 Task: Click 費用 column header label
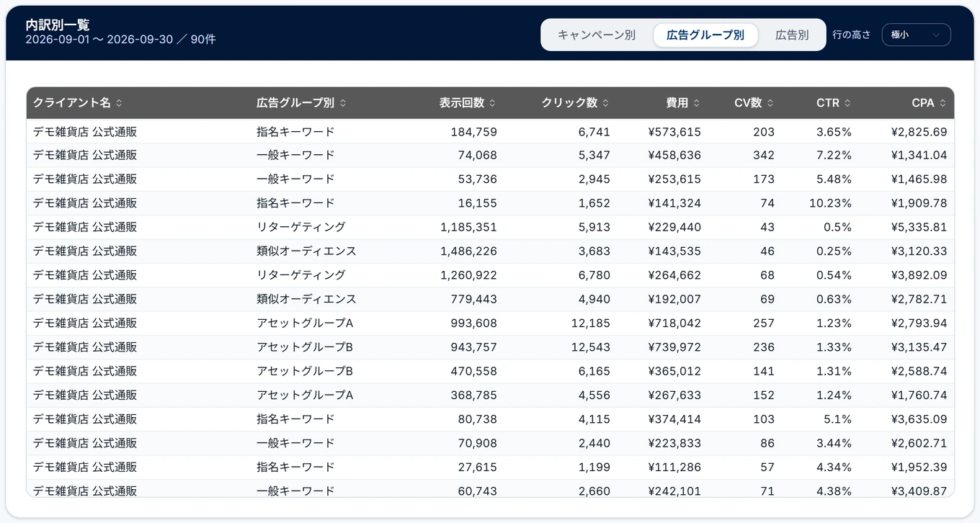click(x=677, y=103)
